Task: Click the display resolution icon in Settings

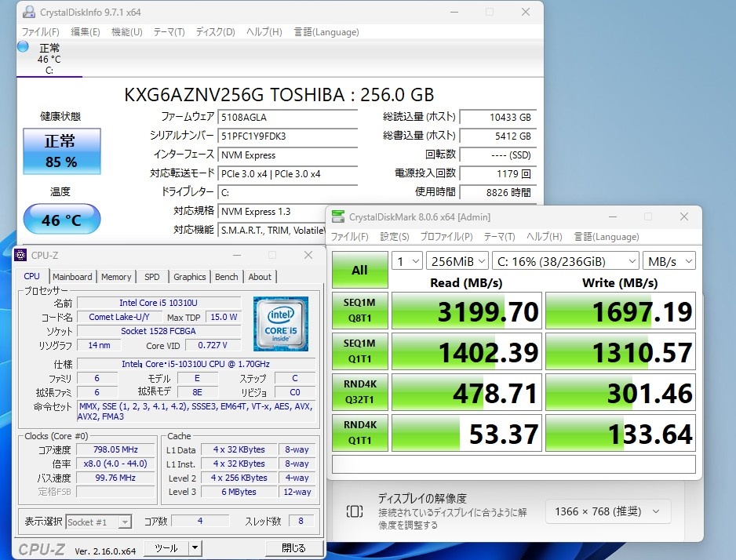Action: pos(355,511)
